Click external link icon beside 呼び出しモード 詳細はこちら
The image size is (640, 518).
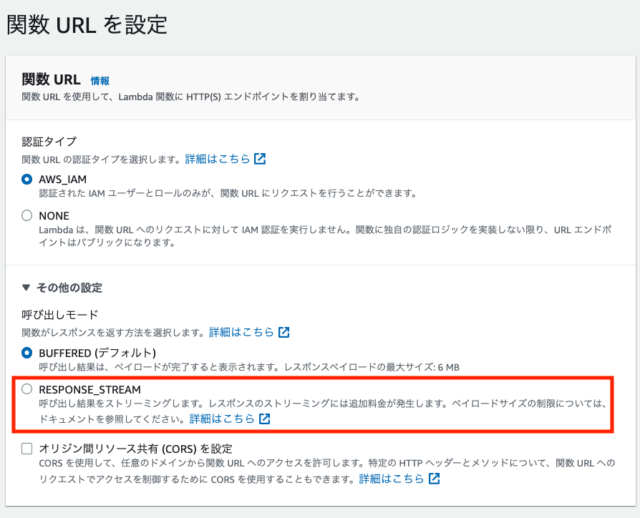point(284,332)
